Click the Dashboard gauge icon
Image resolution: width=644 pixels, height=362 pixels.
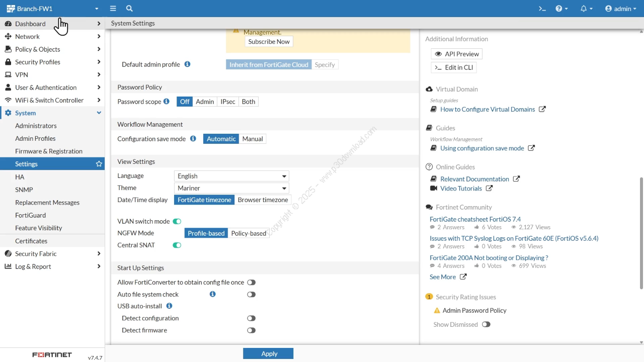pyautogui.click(x=8, y=24)
